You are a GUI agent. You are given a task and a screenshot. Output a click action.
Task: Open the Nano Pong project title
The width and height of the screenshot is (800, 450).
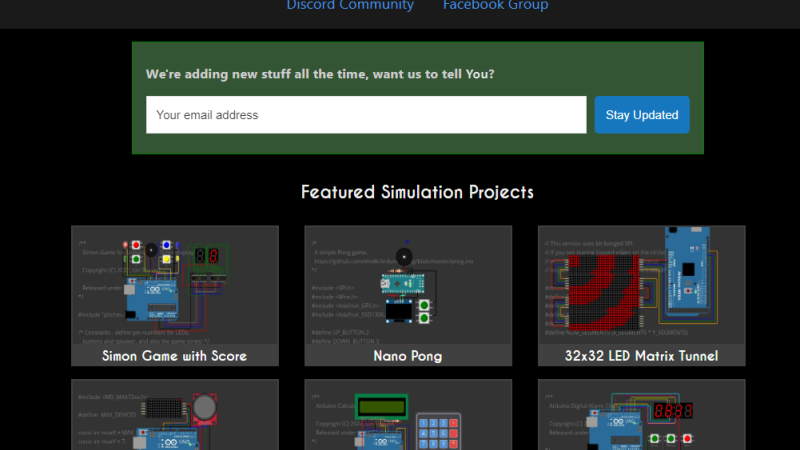click(x=408, y=355)
